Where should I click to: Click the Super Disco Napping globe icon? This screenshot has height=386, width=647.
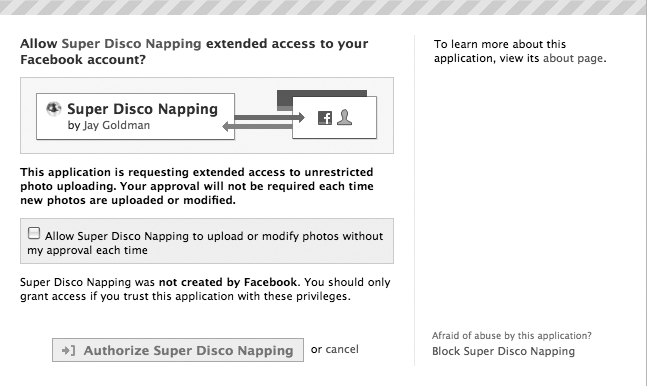click(54, 109)
